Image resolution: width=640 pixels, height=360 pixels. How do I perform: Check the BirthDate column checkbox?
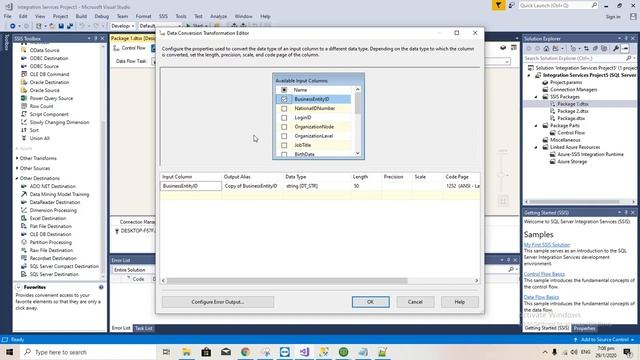tap(284, 154)
